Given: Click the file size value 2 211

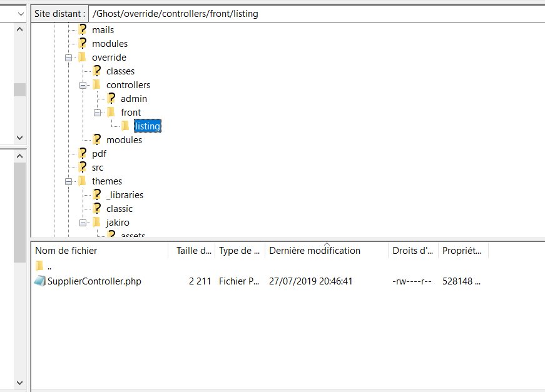Looking at the screenshot, I should 200,281.
